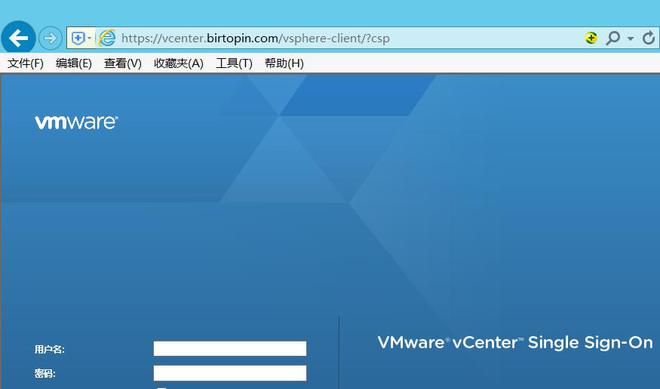This screenshot has width=660, height=389.
Task: Click the magnifier search icon in address bar
Action: (x=613, y=38)
